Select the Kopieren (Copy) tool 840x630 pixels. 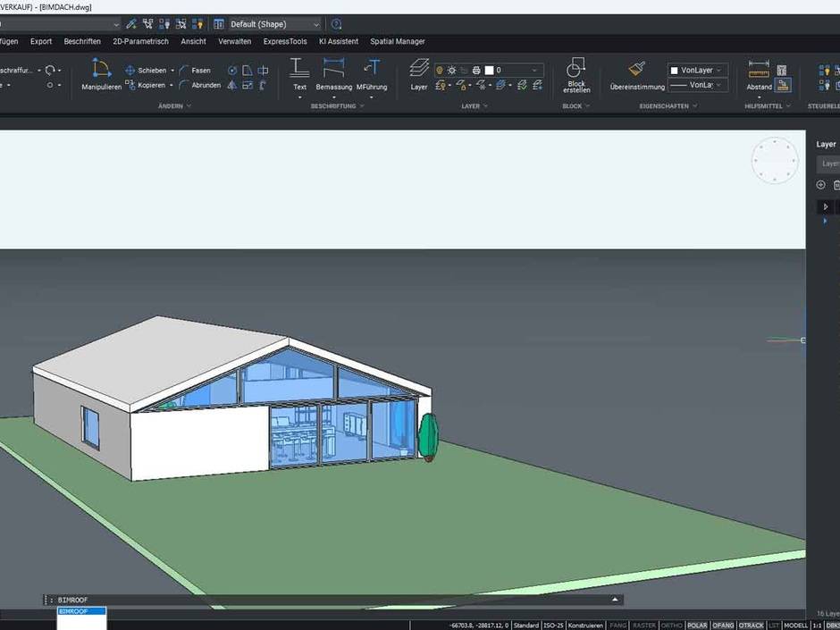tap(149, 85)
